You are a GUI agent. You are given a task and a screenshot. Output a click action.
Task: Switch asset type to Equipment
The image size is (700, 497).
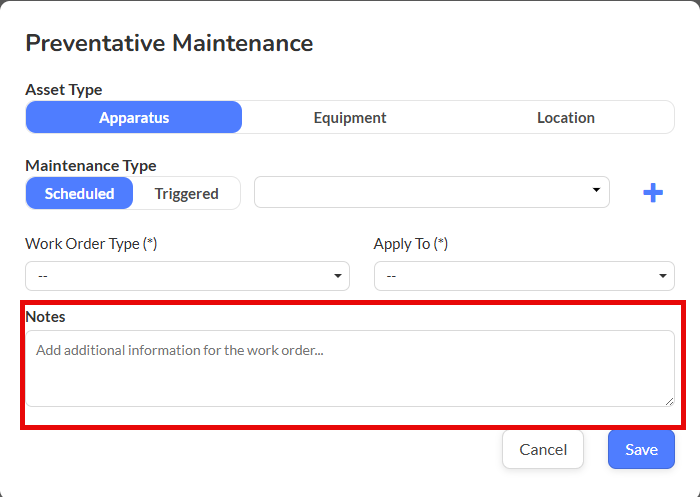350,117
